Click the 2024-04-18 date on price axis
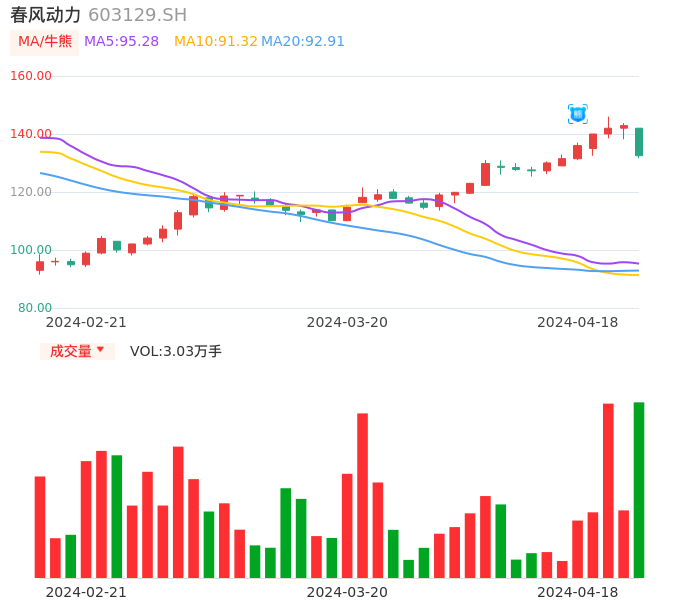This screenshot has height=606, width=686. [x=577, y=322]
